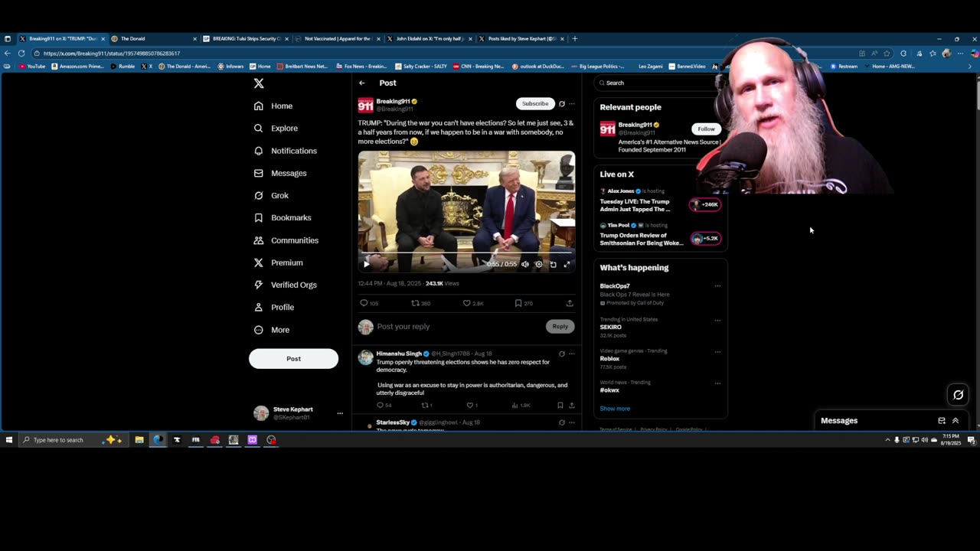Switch to The Donald browser tab
This screenshot has width=980, height=551.
click(x=153, y=38)
